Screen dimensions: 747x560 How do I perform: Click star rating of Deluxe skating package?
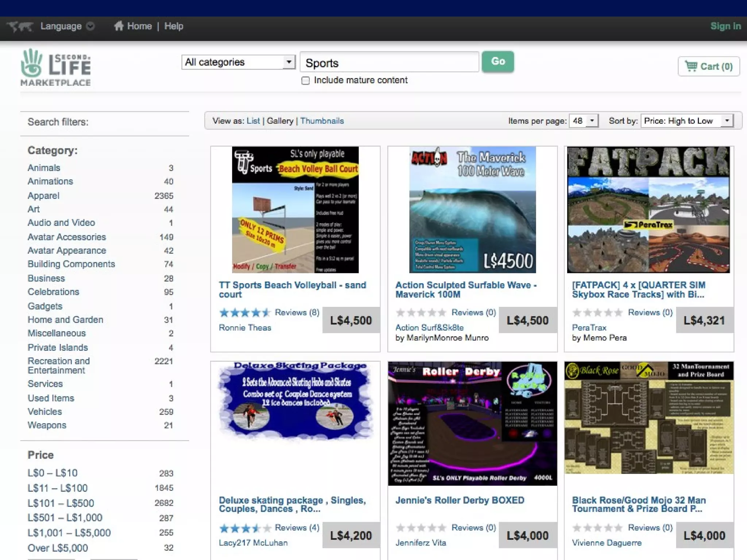click(x=245, y=528)
